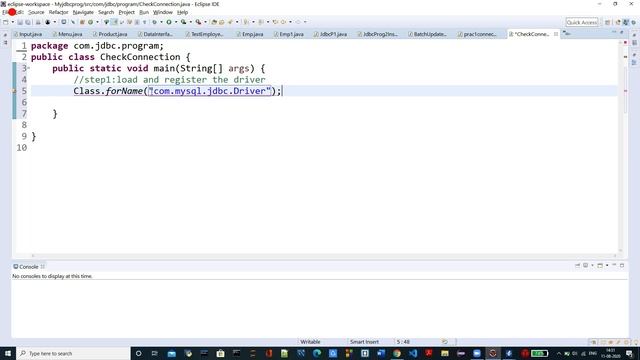Click the cursor position 5 : 48 in status bar
The height and width of the screenshot is (360, 640).
(x=403, y=342)
